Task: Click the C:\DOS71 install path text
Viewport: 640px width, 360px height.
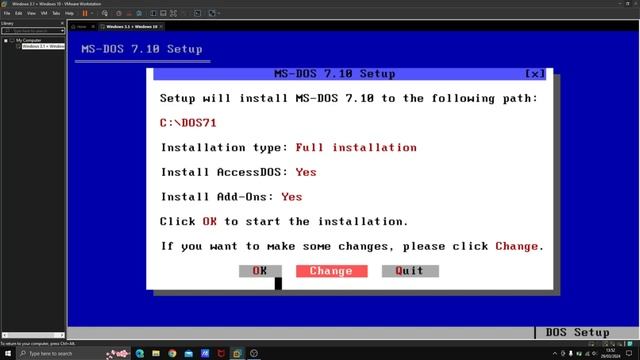Action: [188, 123]
